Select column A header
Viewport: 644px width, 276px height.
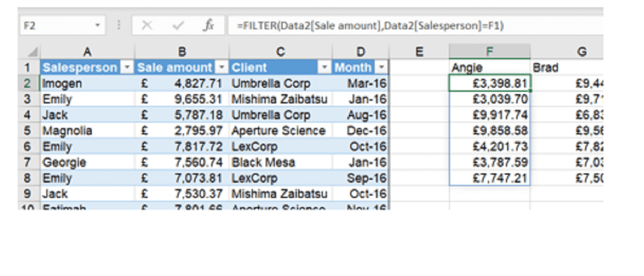(x=87, y=51)
